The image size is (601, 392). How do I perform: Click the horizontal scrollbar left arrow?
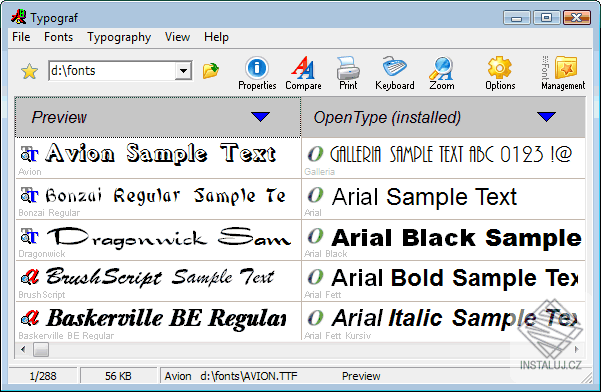tap(23, 349)
